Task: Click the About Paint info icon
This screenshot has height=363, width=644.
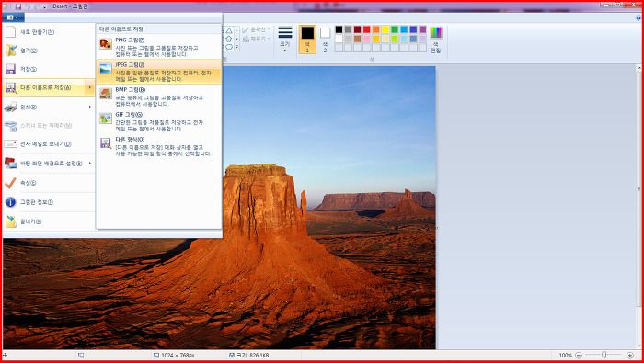Action: [x=11, y=202]
